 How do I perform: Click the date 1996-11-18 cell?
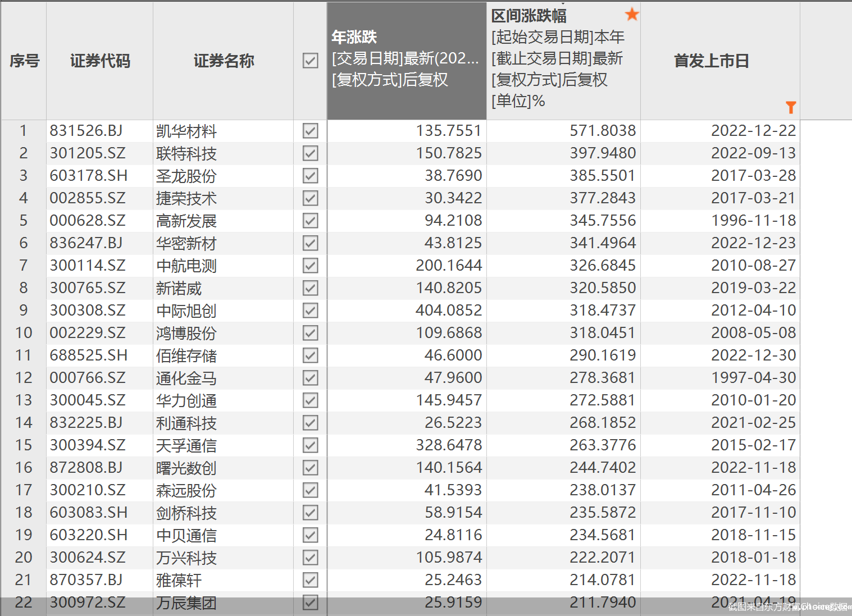pos(754,220)
